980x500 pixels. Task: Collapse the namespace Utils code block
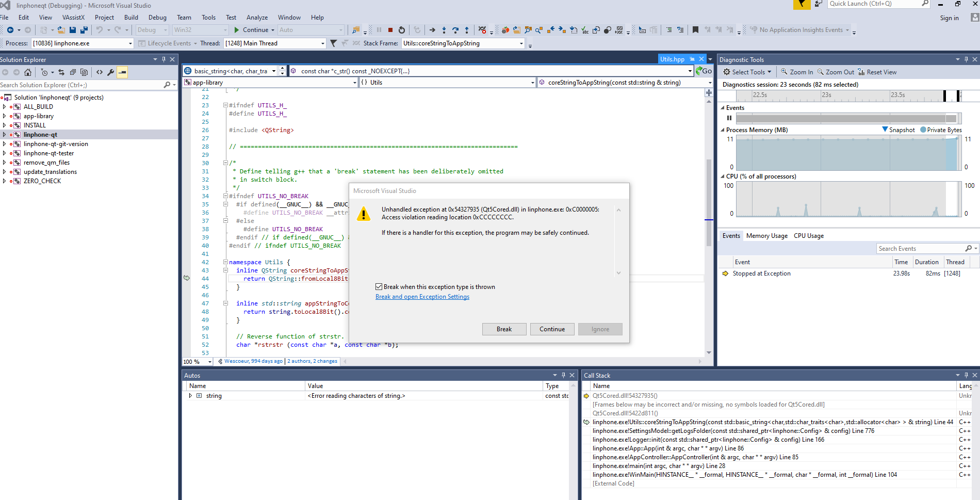pyautogui.click(x=225, y=262)
